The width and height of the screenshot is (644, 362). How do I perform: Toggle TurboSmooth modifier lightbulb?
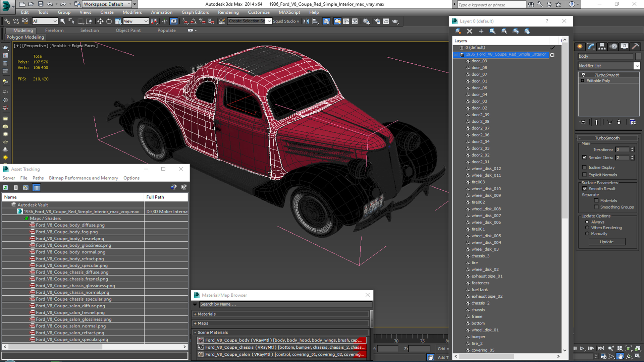583,75
